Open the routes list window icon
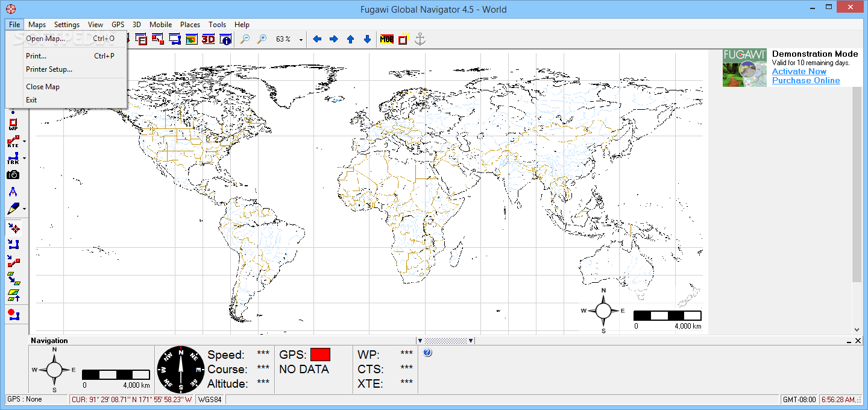 point(158,39)
